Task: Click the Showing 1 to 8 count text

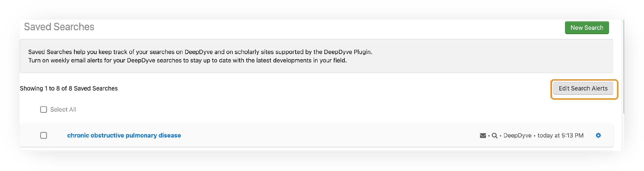Action: coord(69,88)
